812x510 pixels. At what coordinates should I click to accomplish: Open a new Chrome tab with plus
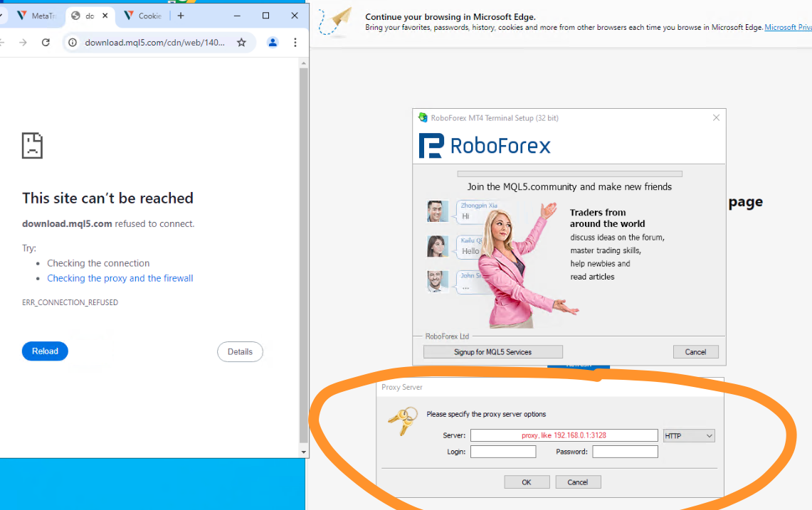pos(181,16)
